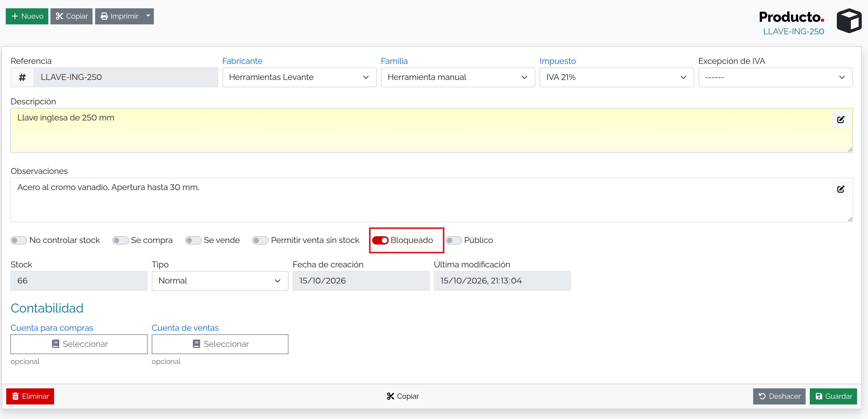Follow the Cuenta para compras link
Image resolution: width=868 pixels, height=419 pixels.
click(52, 328)
